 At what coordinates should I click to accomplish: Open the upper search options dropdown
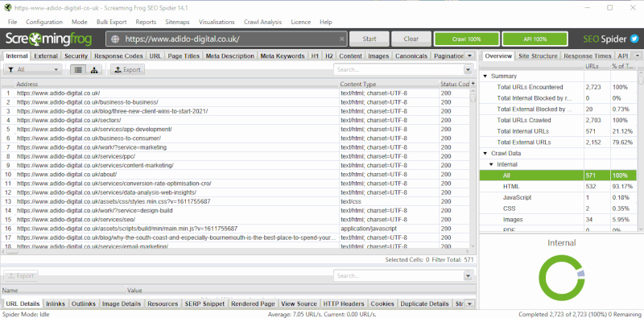click(468, 70)
